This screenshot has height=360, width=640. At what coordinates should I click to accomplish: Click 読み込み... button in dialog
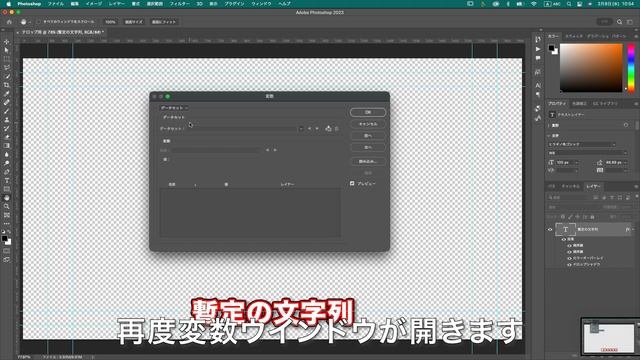[368, 162]
